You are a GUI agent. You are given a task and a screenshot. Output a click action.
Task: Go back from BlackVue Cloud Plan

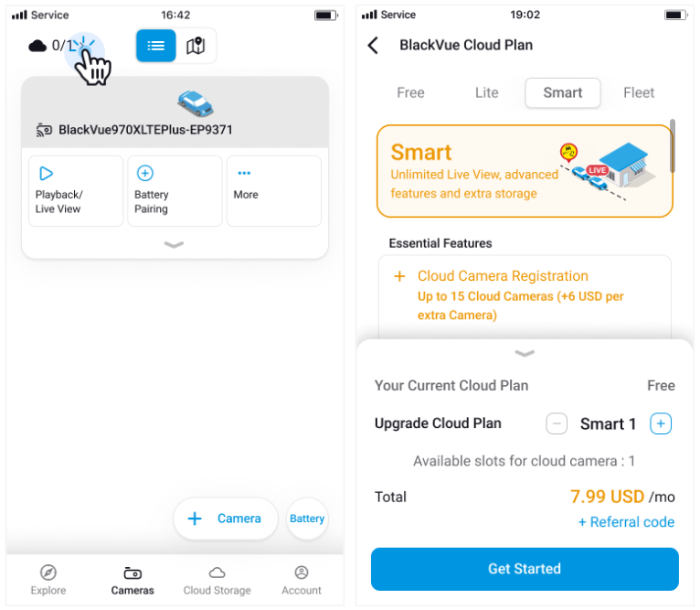coord(373,46)
